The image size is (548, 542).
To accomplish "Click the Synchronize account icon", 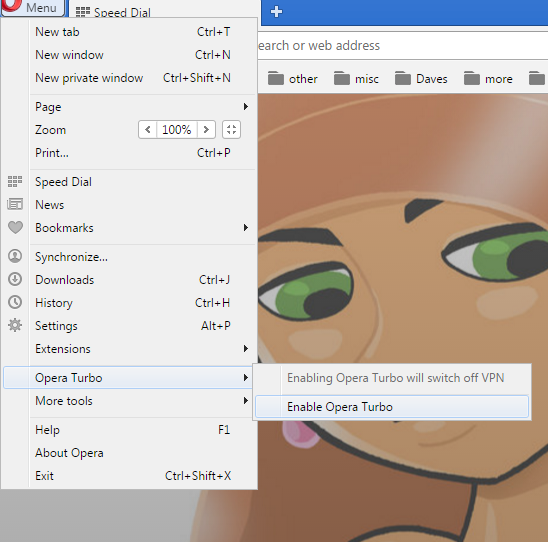I will pyautogui.click(x=15, y=256).
